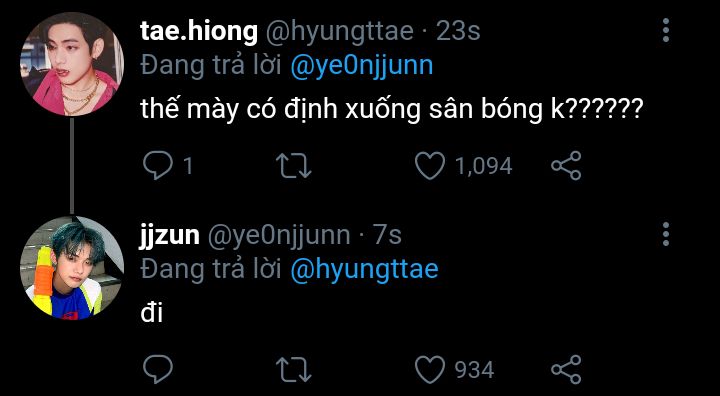Retweet jjzun's tweet
This screenshot has width=720, height=396.
pyautogui.click(x=294, y=369)
